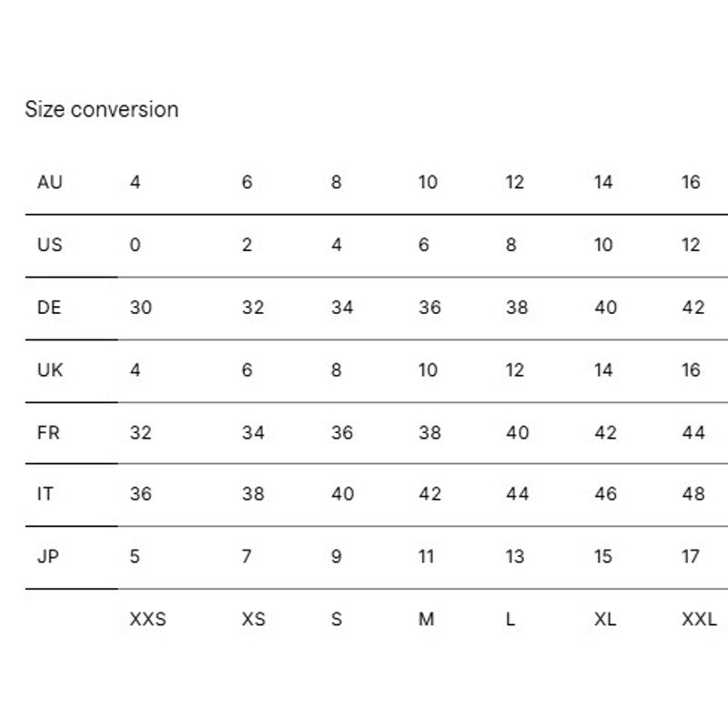Select the XXS size column label
This screenshot has height=728, width=728.
[x=147, y=619]
